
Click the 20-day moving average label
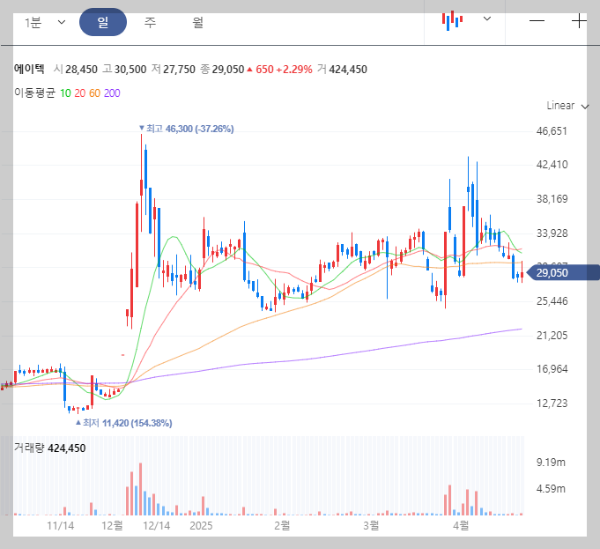point(80,93)
